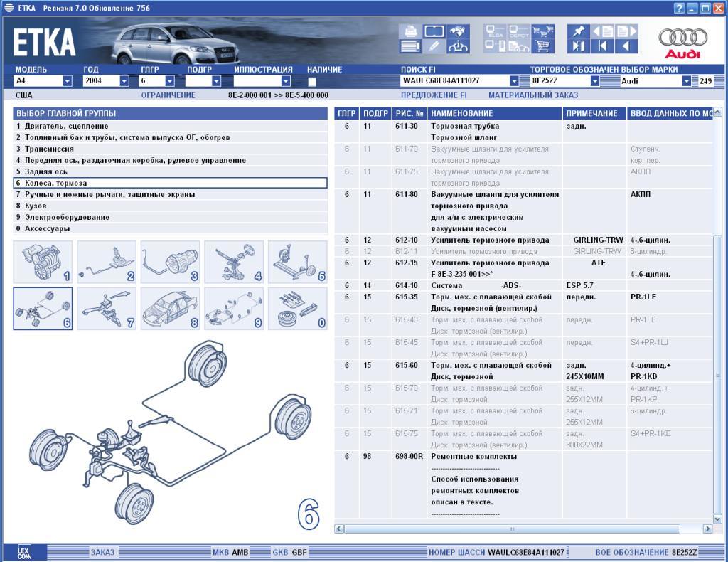The width and height of the screenshot is (728, 562).
Task: Open the Год 2004 dropdown
Action: [124, 81]
